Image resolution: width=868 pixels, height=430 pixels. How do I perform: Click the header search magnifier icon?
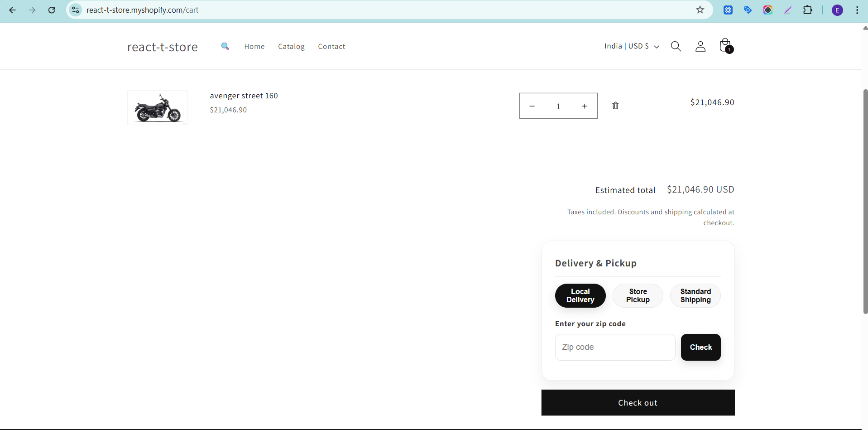(x=676, y=46)
